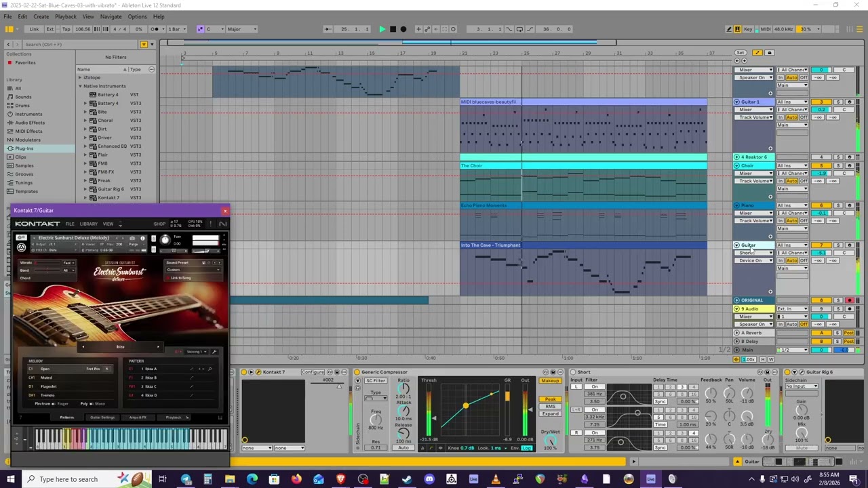Start playback with the Play button
This screenshot has height=488, width=868.
(382, 29)
